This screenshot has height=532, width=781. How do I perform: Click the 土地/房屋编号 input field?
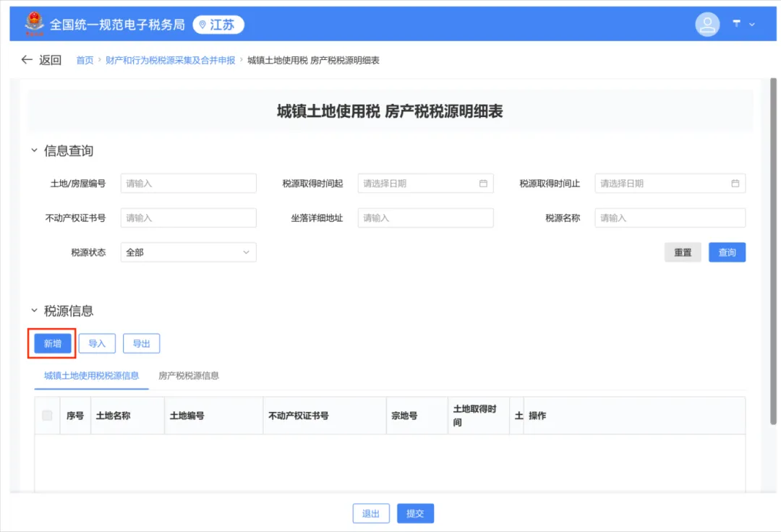pyautogui.click(x=188, y=183)
